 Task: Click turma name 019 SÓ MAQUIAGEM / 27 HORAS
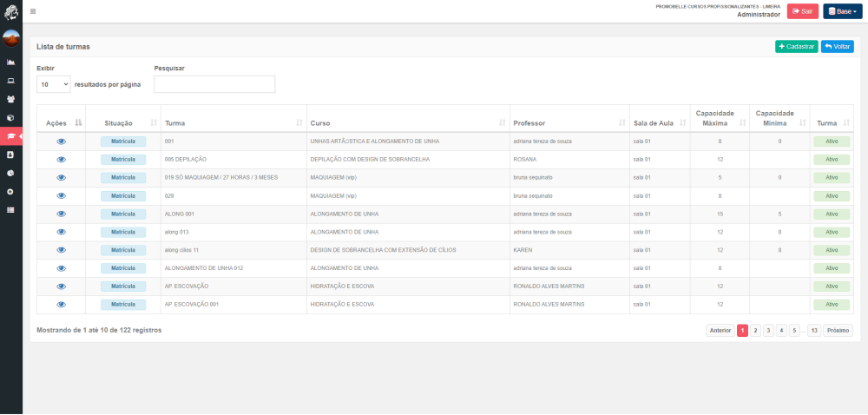220,178
